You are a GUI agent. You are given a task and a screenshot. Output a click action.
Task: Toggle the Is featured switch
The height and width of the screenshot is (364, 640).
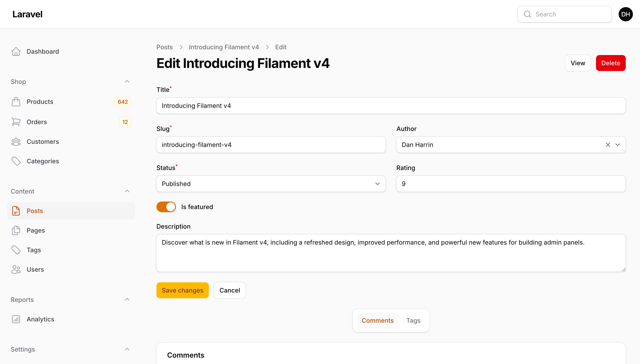(x=166, y=207)
